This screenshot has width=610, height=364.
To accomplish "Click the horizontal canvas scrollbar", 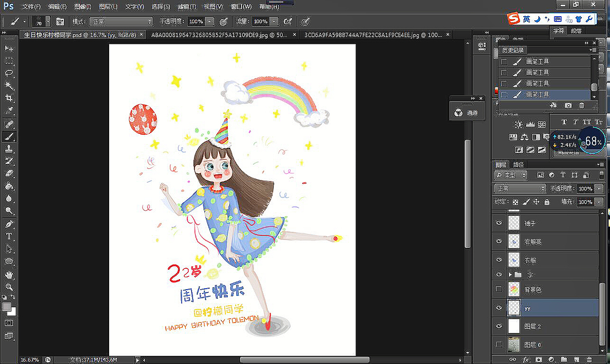I will (305, 360).
